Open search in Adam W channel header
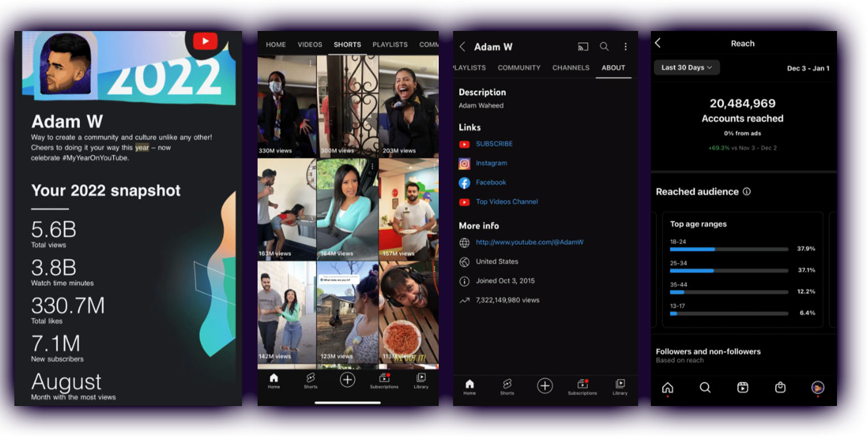868x437 pixels. pyautogui.click(x=604, y=47)
